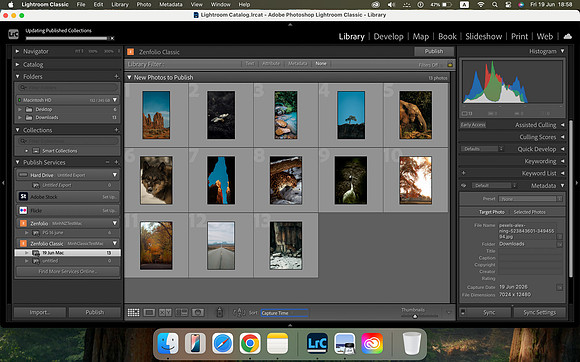Open the Window menu
Viewport: 580px width, 362px height.
coord(220,4)
